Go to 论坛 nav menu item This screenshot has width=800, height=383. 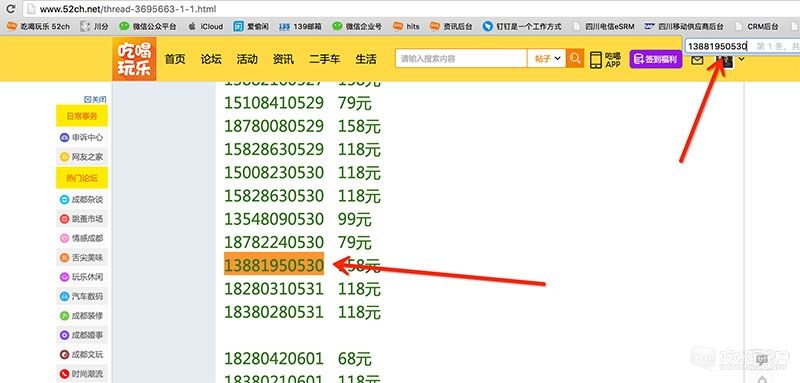(x=211, y=59)
